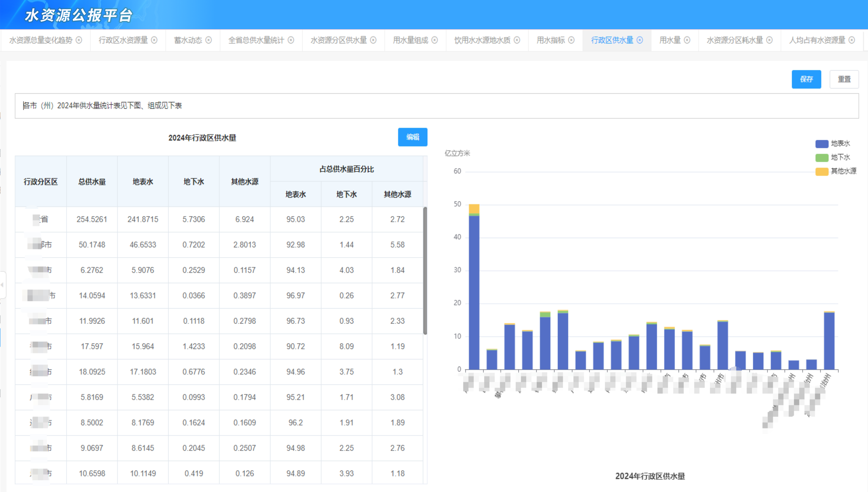Image resolution: width=868 pixels, height=492 pixels.
Task: Open the 水资源分区耗水量 tab
Action: tap(735, 40)
